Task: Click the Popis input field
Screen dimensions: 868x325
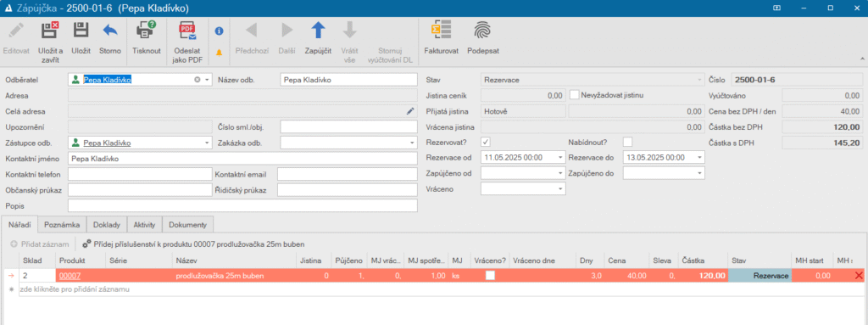Action: 242,205
